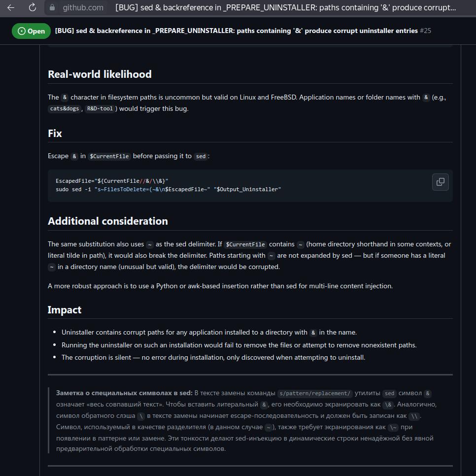
Task: Click the green Open issue status badge
Action: [31, 31]
